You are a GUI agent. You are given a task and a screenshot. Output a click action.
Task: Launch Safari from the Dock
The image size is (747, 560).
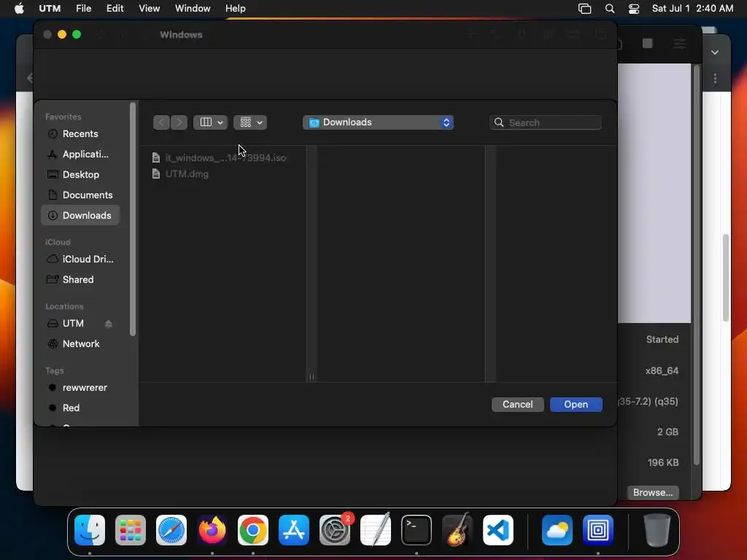pyautogui.click(x=171, y=530)
